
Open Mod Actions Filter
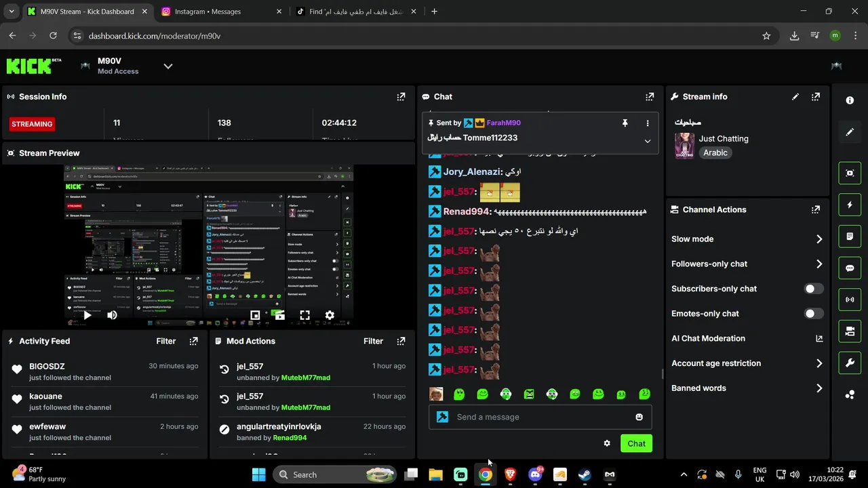click(373, 341)
